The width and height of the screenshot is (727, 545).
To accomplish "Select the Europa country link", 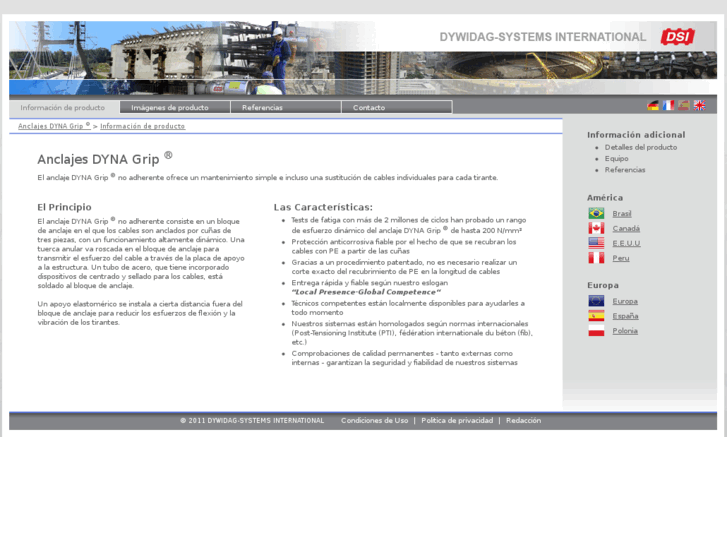I will click(x=625, y=301).
